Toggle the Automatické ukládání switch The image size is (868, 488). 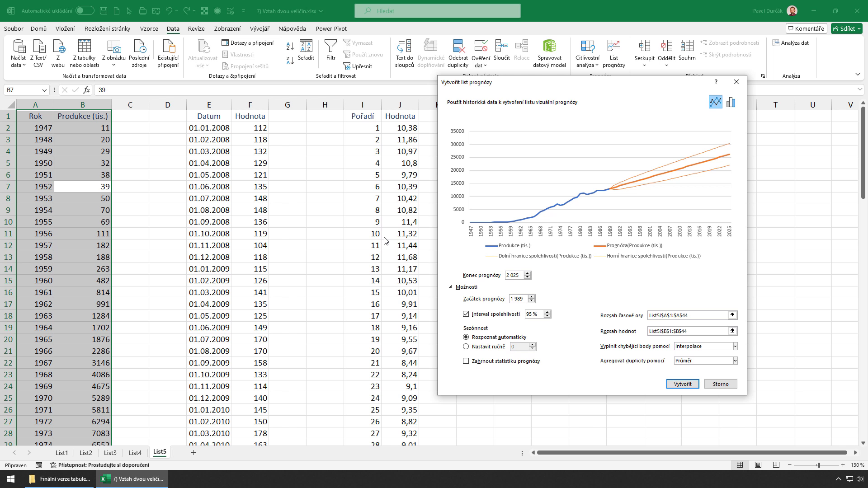tap(85, 11)
